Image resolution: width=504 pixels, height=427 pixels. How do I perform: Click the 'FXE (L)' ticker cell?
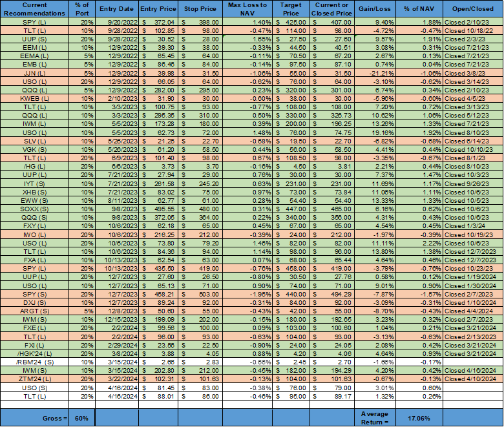pos(34,328)
